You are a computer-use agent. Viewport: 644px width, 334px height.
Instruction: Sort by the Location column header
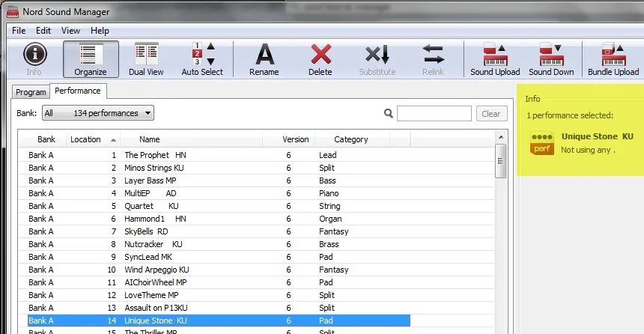(x=94, y=139)
